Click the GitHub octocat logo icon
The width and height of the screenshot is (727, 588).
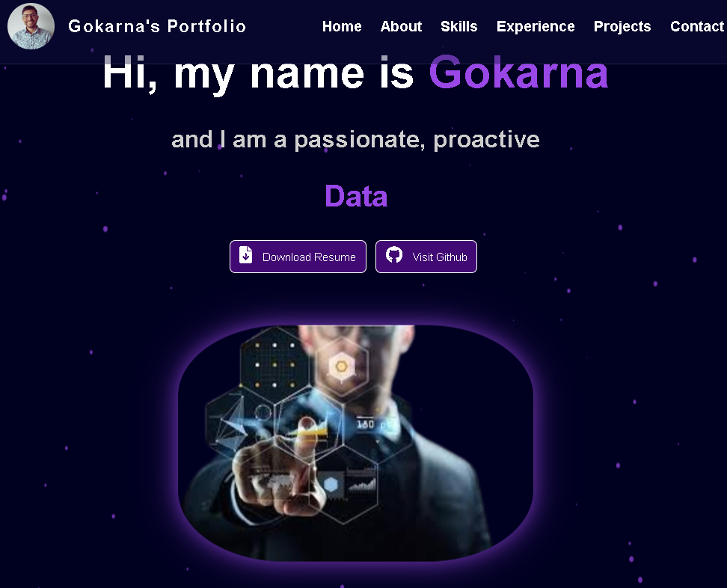[x=394, y=255]
